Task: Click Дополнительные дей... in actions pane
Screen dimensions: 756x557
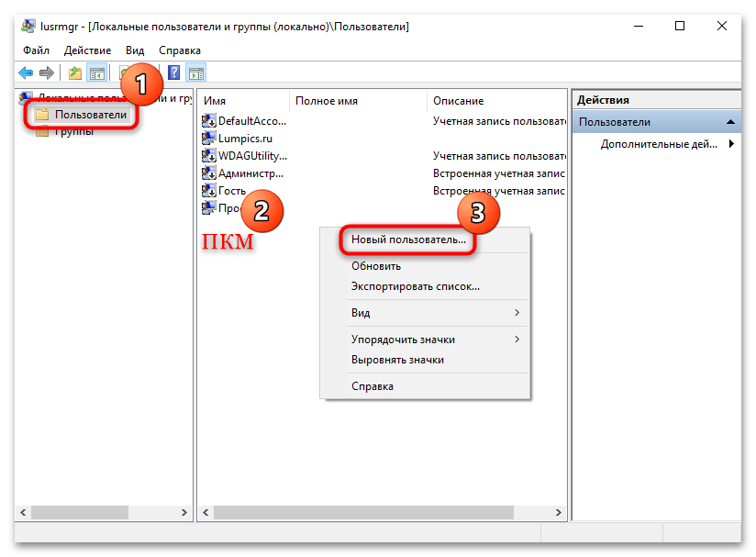Action: click(x=659, y=144)
